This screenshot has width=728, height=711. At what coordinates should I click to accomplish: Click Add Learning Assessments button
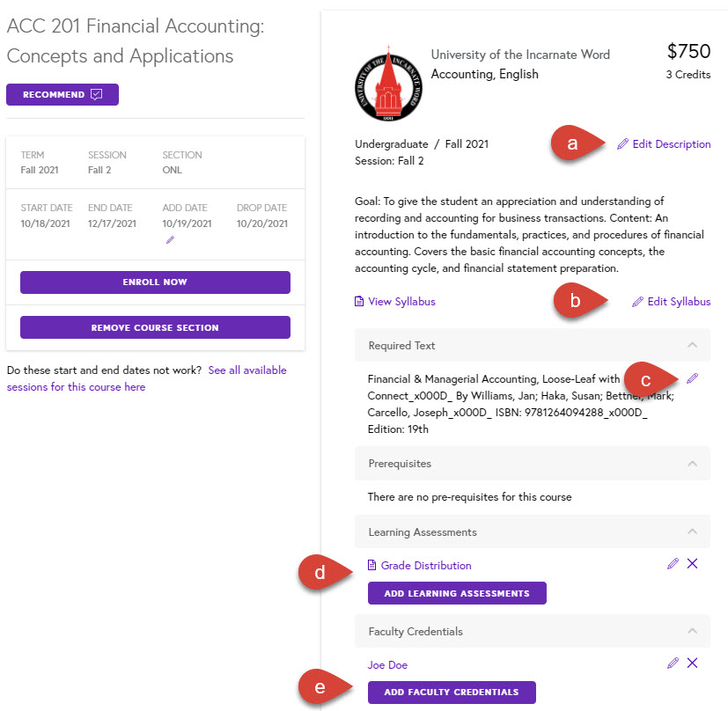[x=457, y=593]
